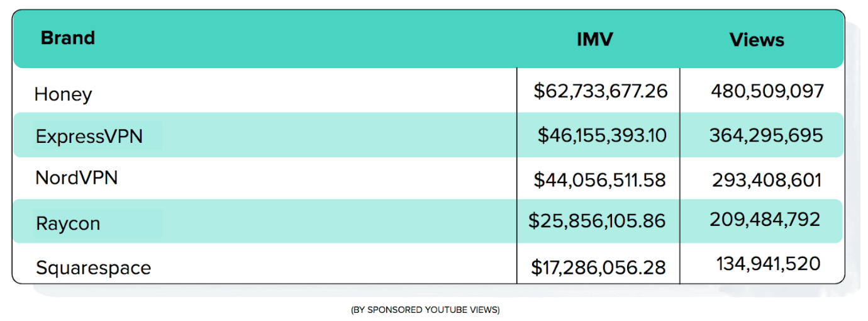Screen dimensions: 868x321
Task: Select ExpressVPN's IMV value $46,155,393.10
Action: click(x=602, y=135)
